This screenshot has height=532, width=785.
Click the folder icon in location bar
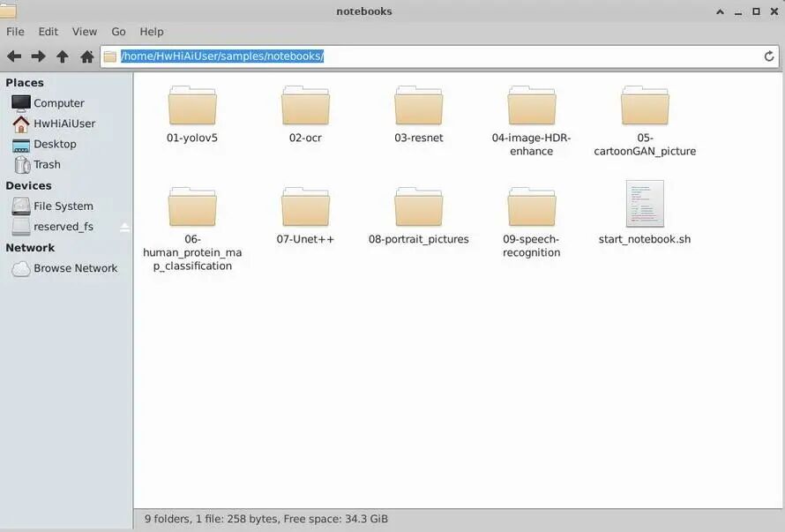point(110,56)
